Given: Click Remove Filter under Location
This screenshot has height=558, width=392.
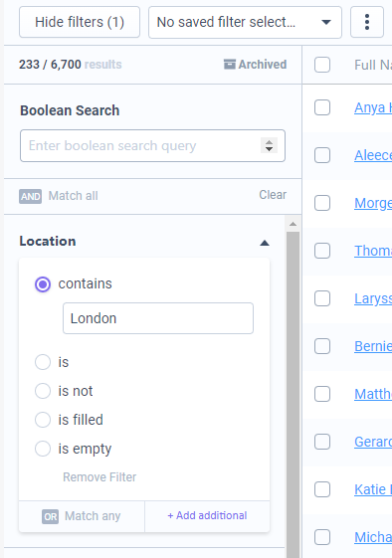Looking at the screenshot, I should click(99, 476).
